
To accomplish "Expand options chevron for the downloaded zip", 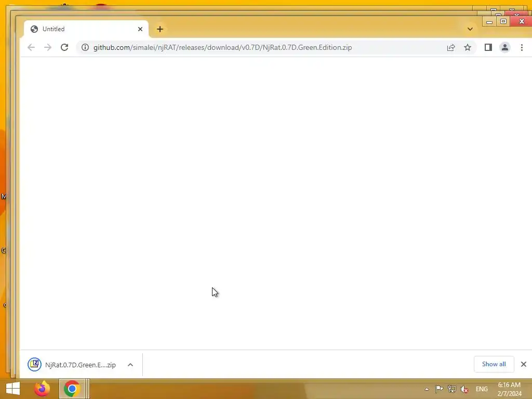I will click(130, 365).
